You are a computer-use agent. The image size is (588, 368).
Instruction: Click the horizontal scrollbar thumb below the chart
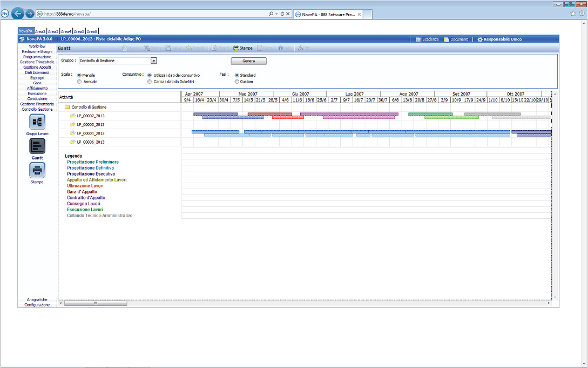(96, 303)
